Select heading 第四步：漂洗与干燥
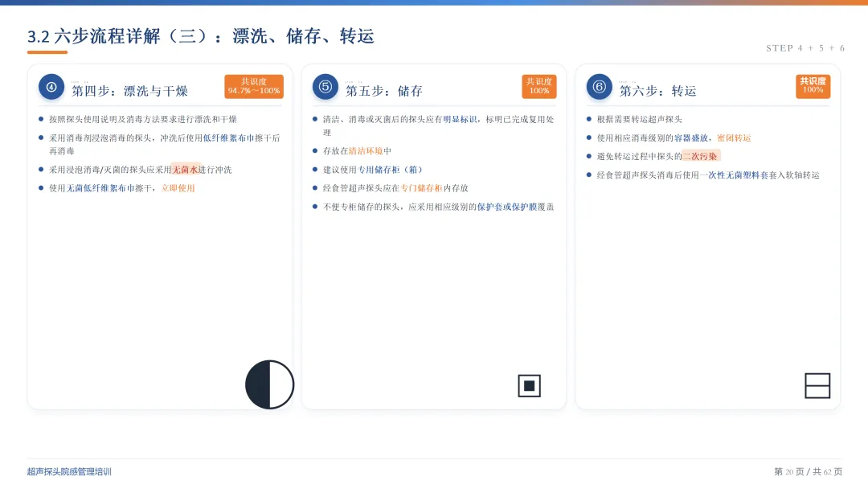Viewport: 868px width, 489px height. pyautogui.click(x=129, y=91)
